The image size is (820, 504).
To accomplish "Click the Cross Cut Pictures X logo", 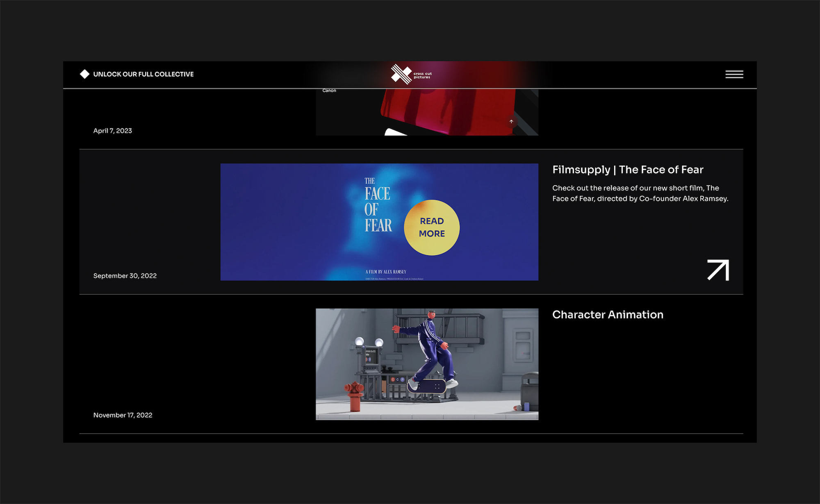I will [401, 74].
